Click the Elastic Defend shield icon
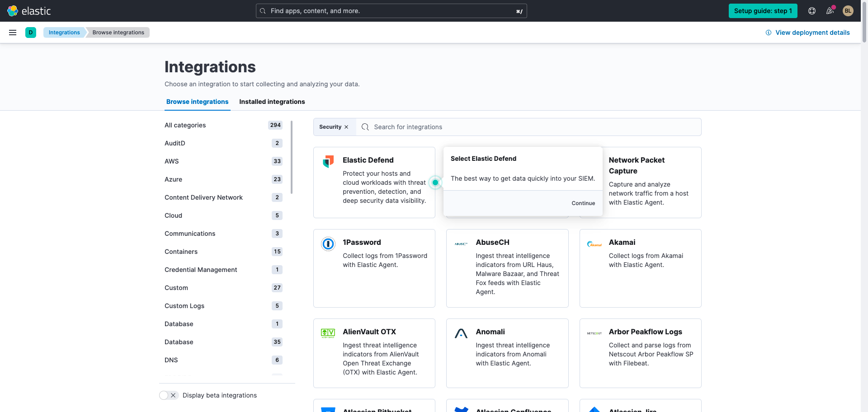 point(328,161)
